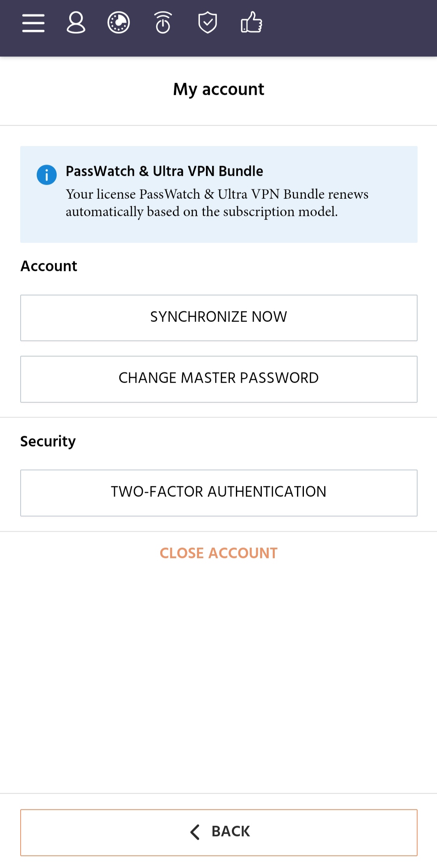Tap the thumbs-up feedback icon
The image size is (437, 868).
[252, 23]
